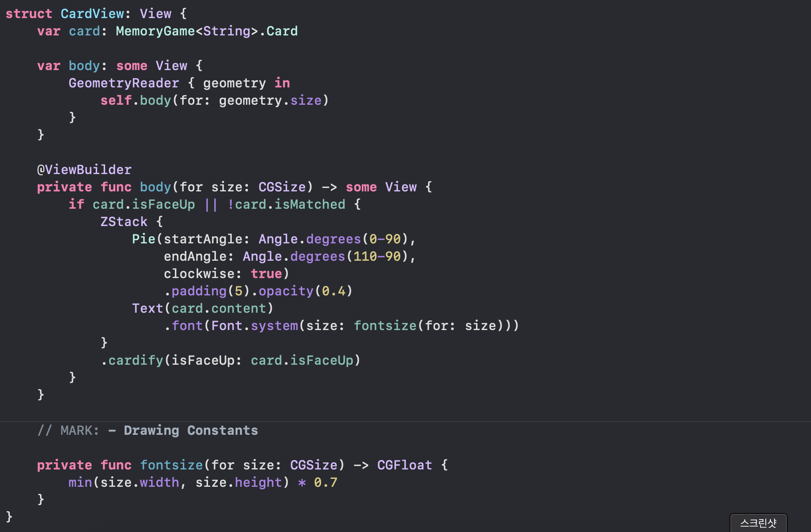Click the Pie initializer call
The width and height of the screenshot is (811, 532).
144,239
